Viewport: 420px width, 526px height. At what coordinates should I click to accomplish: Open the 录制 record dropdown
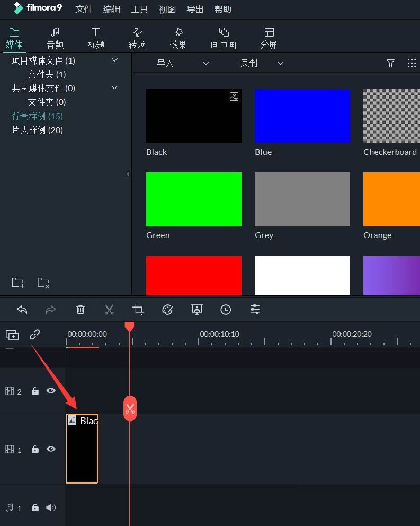pos(262,63)
